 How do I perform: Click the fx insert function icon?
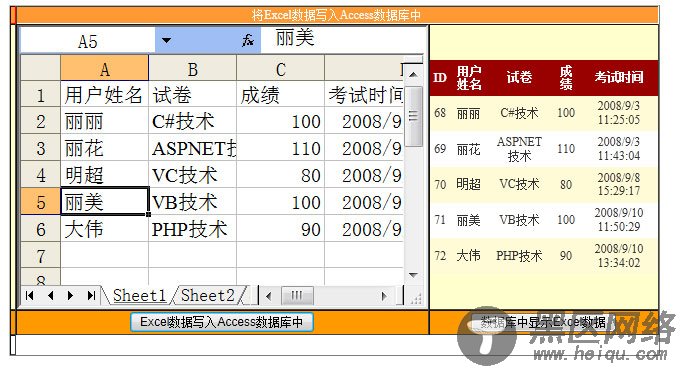(x=248, y=40)
